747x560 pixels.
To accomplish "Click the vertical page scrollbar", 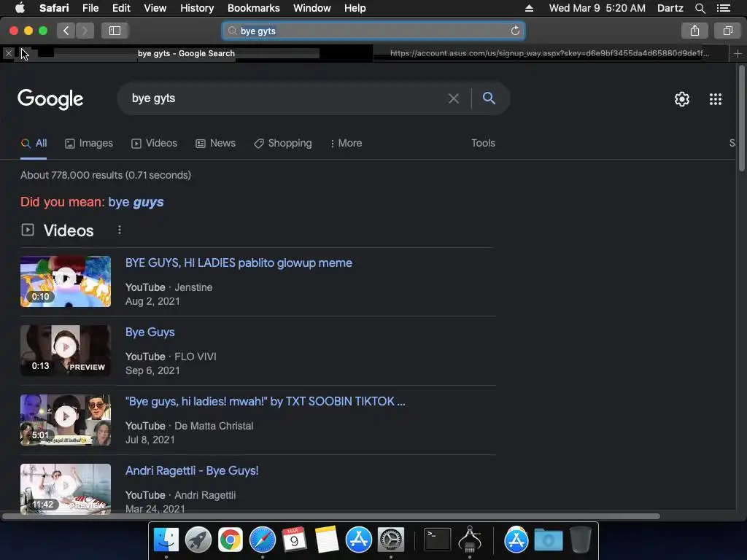I will (741, 119).
